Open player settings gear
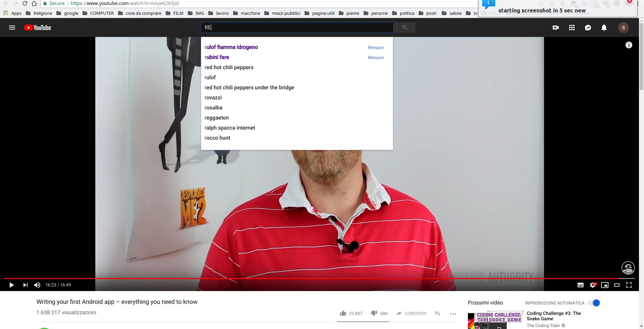The height and width of the screenshot is (329, 644). pyautogui.click(x=593, y=285)
